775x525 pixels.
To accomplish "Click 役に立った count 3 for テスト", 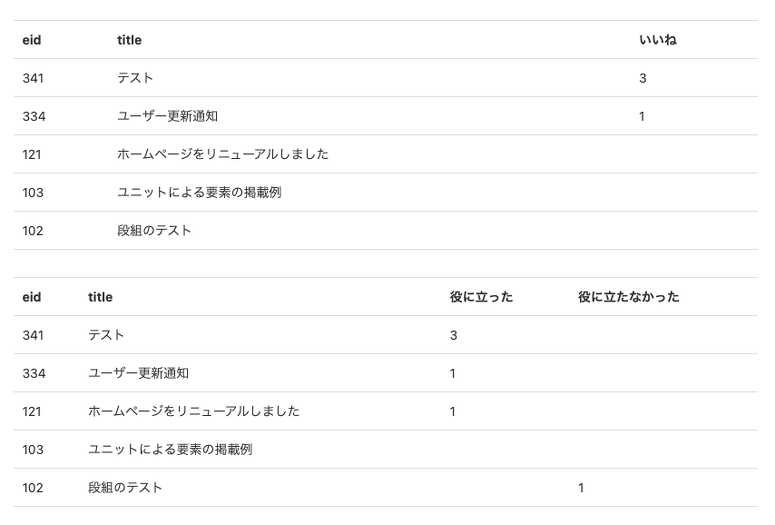I will pos(453,335).
